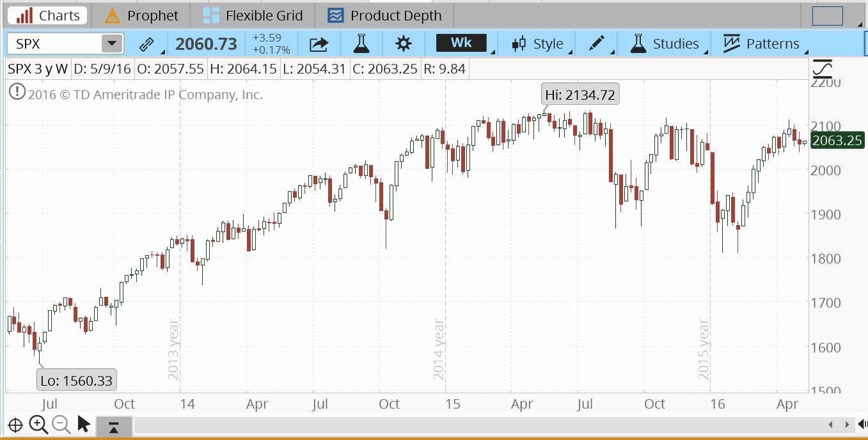This screenshot has height=440, width=868.
Task: Open the Wk timeframe dropdown
Action: pyautogui.click(x=461, y=43)
